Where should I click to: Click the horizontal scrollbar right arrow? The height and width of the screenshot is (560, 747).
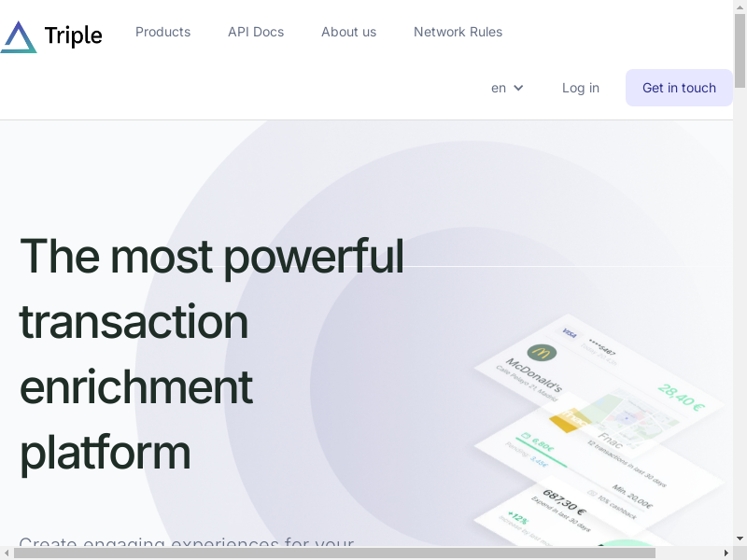pyautogui.click(x=726, y=553)
